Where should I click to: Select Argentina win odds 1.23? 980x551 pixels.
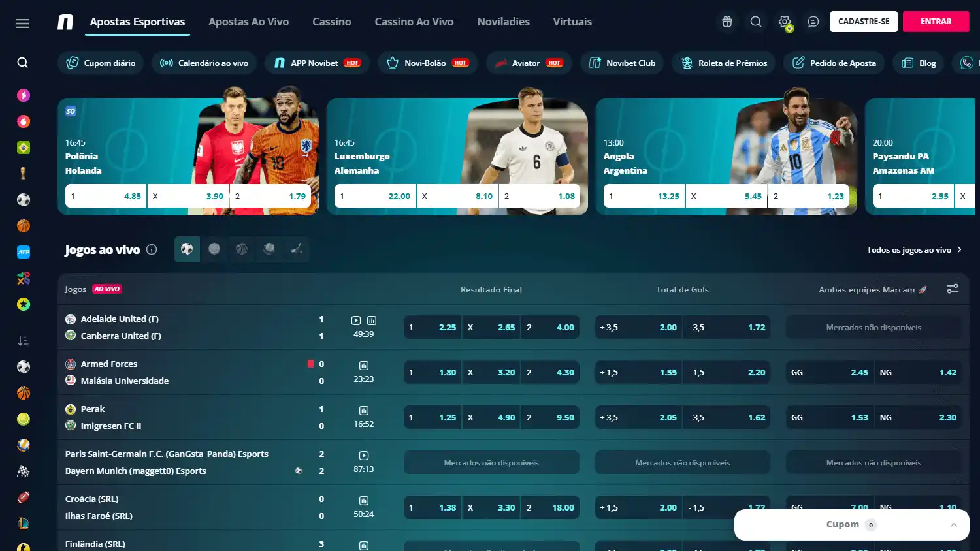point(809,196)
